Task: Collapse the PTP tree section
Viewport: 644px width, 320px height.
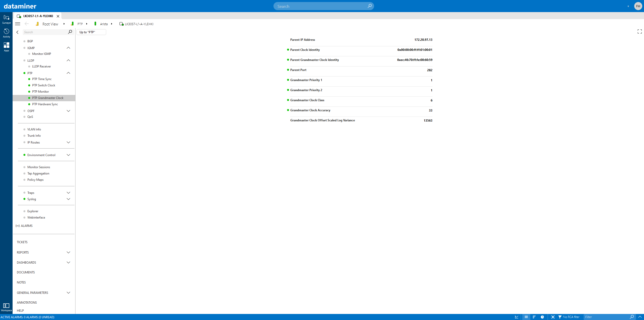Action: click(68, 73)
